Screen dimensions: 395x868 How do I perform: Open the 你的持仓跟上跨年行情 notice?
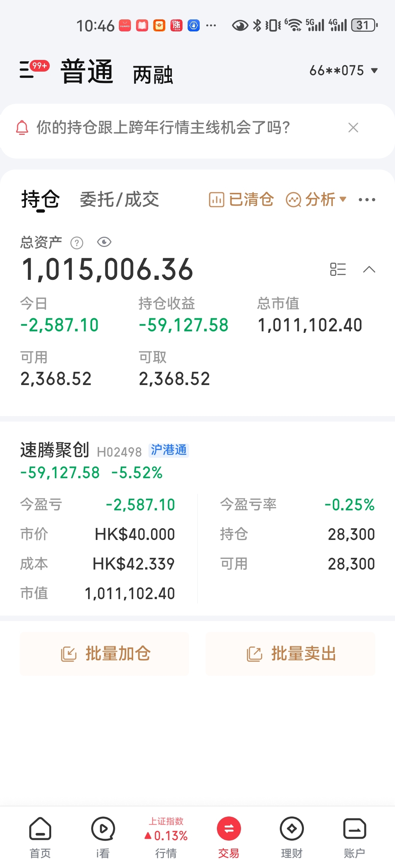(163, 127)
